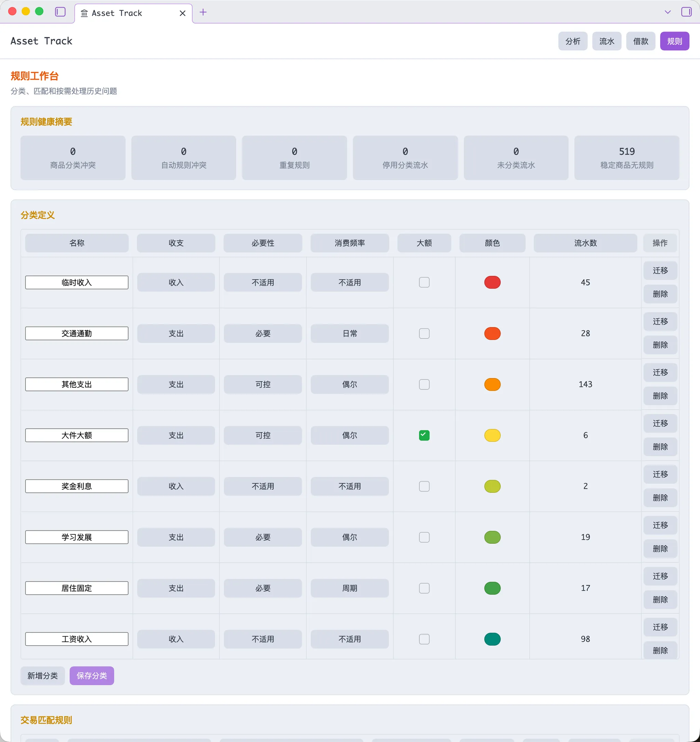The width and height of the screenshot is (700, 742).
Task: Switch to the 流水 view
Action: [x=607, y=41]
